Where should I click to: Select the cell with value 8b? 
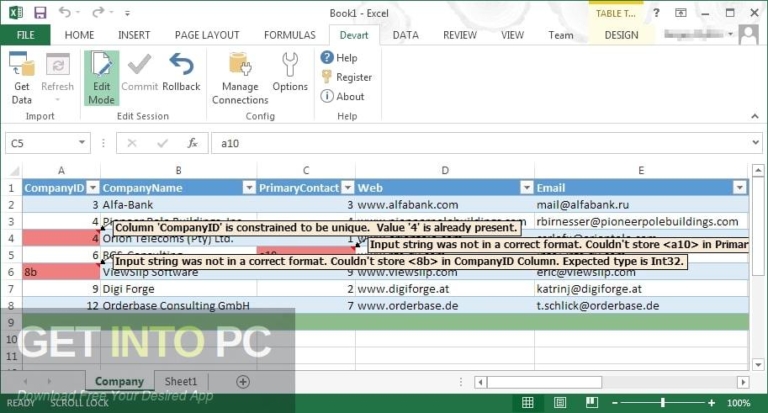tap(61, 272)
